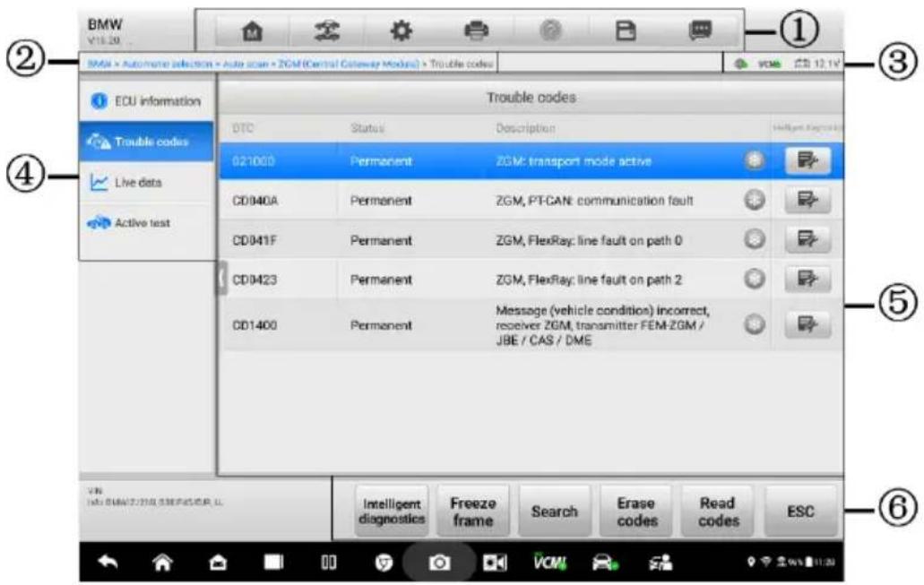Click the Erase codes button
Screen dimensions: 924x585
(x=636, y=512)
